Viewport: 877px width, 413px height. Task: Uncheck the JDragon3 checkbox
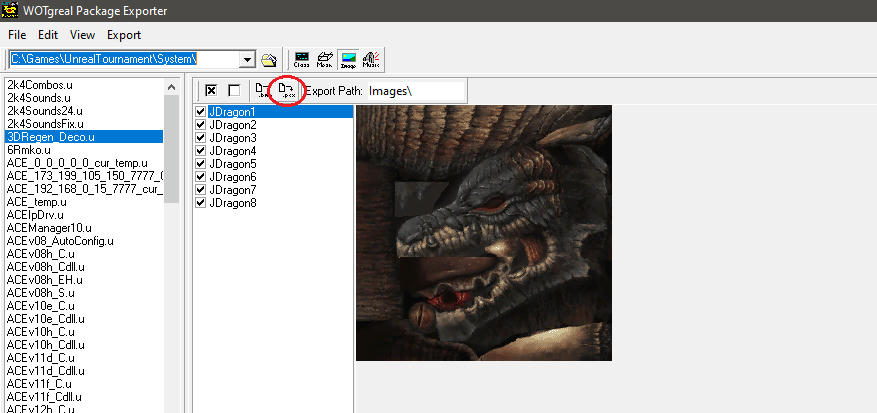tap(201, 138)
